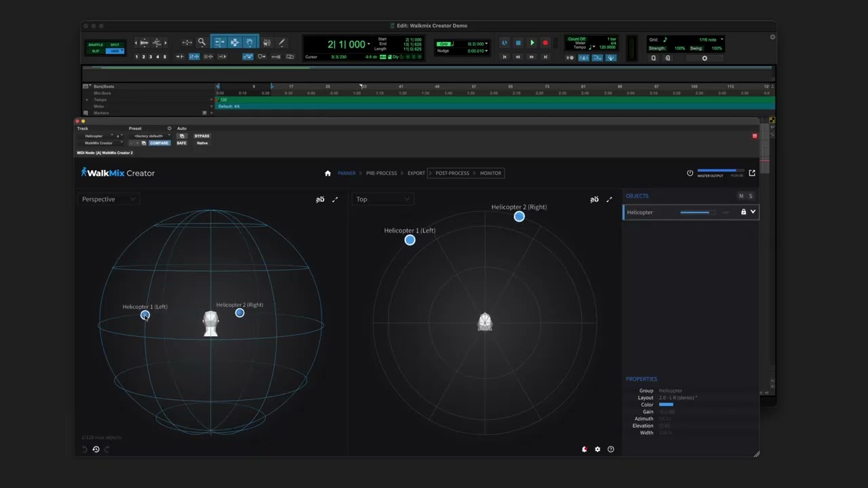The width and height of the screenshot is (868, 488).
Task: Switch to the MONITOR tab
Action: (491, 173)
